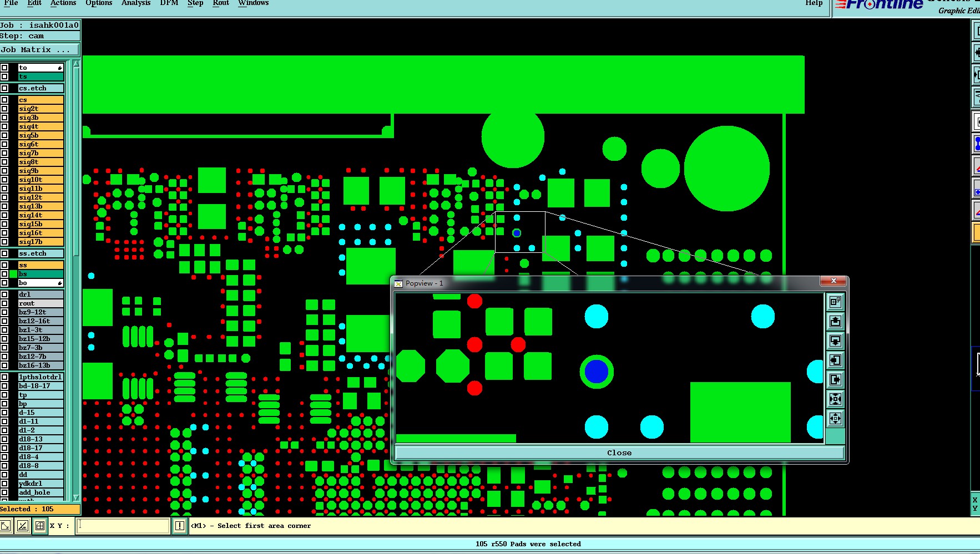Screen dimensions: 980x554
Task: Open the File menu
Action: pyautogui.click(x=11, y=3)
